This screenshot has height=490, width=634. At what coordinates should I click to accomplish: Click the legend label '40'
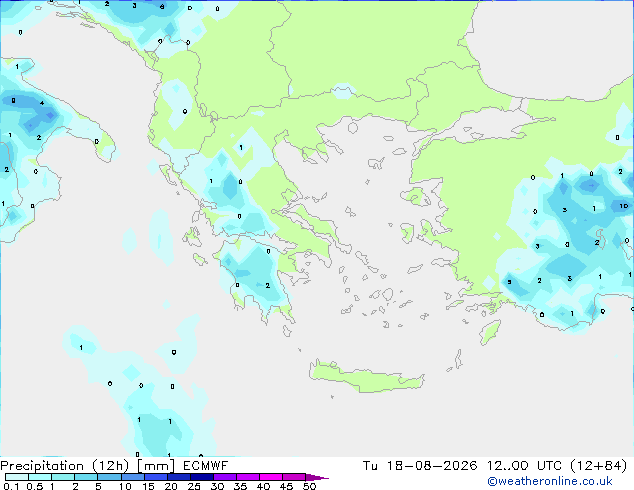(263, 486)
